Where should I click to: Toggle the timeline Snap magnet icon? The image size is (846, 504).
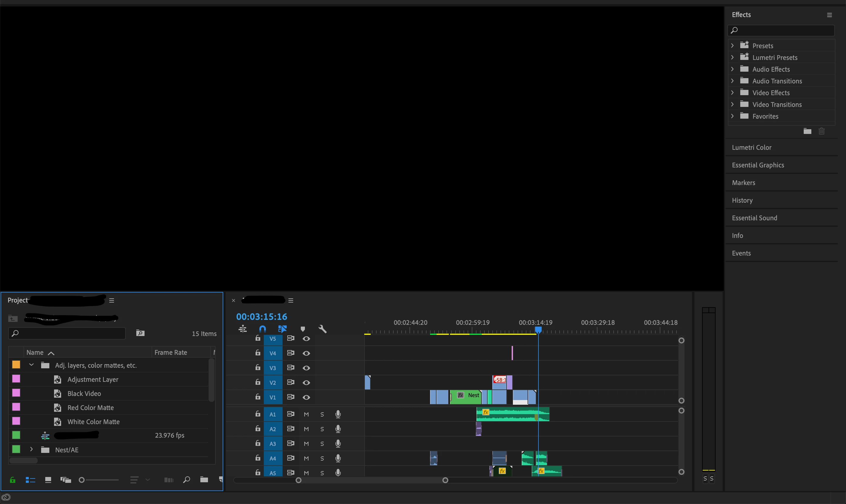(263, 329)
